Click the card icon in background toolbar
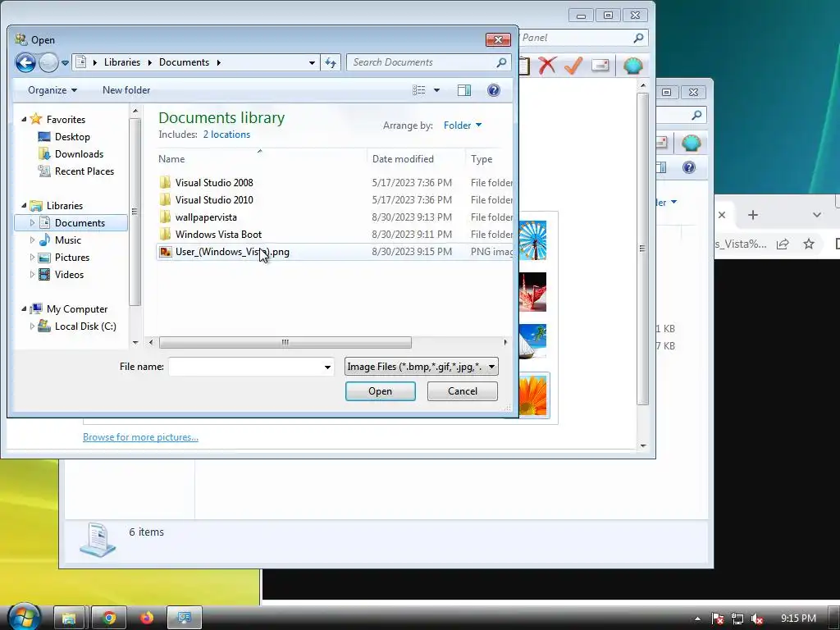 pos(600,66)
